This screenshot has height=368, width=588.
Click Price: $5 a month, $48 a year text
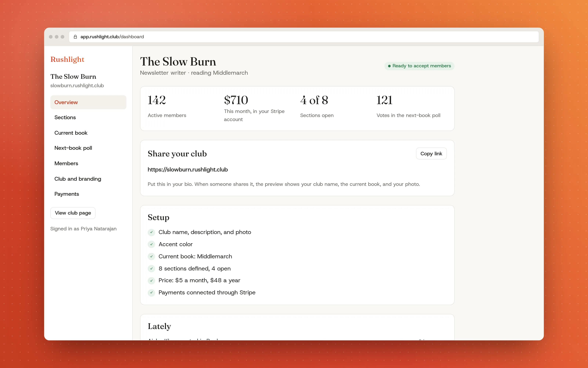199,280
